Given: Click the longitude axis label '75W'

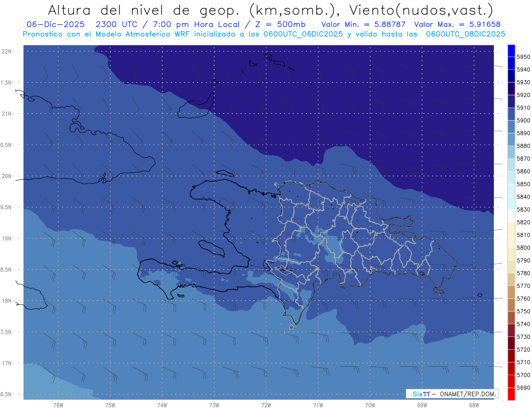Looking at the screenshot, I should pos(110,405).
